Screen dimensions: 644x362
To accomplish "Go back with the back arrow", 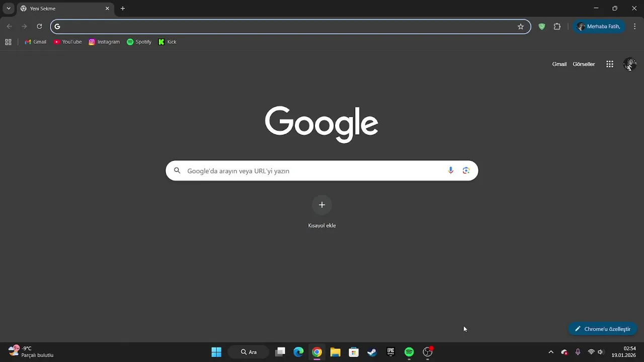I will point(9,27).
